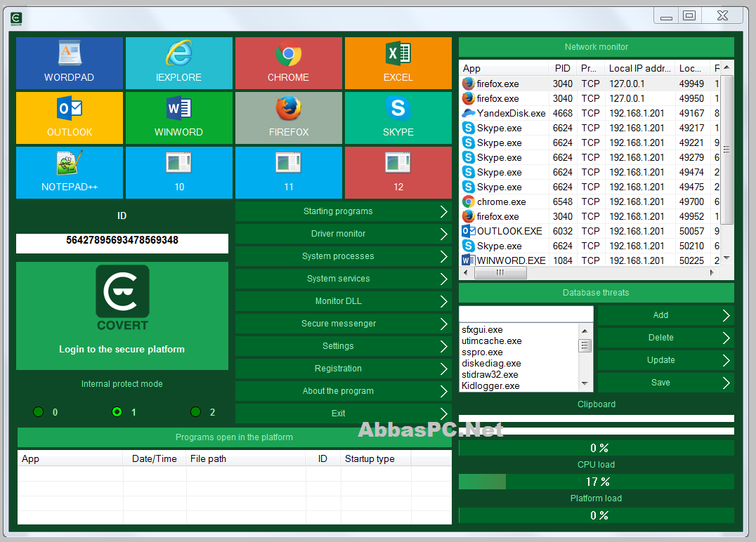
Task: Click the database threats text input
Action: click(526, 314)
